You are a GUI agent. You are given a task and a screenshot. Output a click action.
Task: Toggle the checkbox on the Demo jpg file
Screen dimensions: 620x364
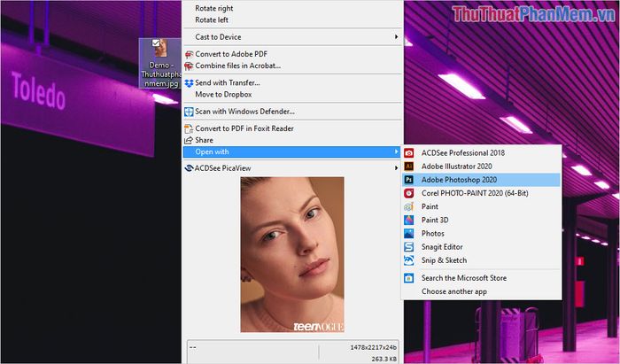[156, 43]
